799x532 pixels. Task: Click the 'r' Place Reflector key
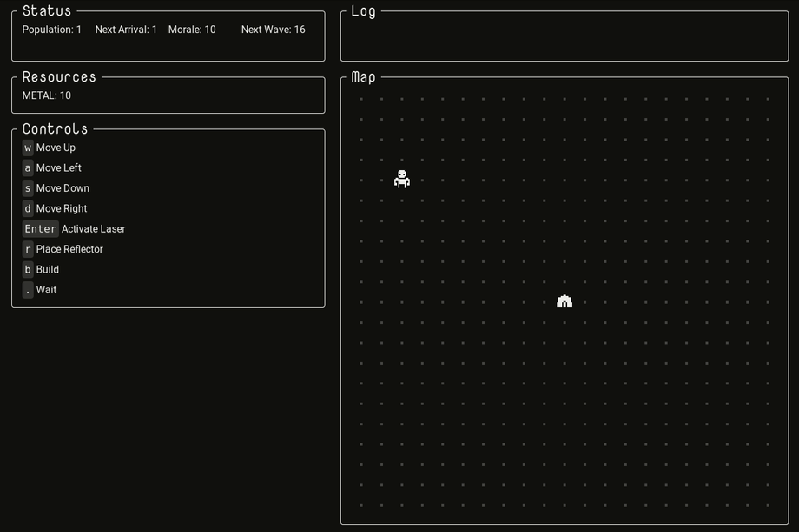[x=28, y=249]
